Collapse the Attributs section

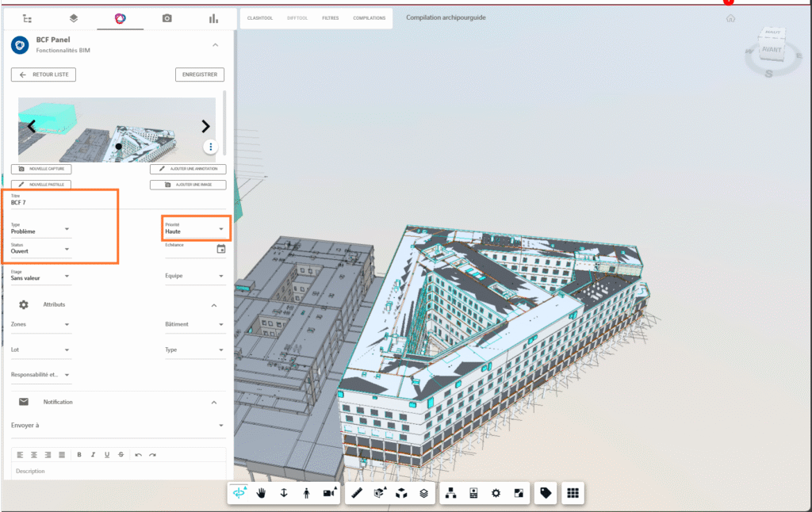tap(213, 305)
